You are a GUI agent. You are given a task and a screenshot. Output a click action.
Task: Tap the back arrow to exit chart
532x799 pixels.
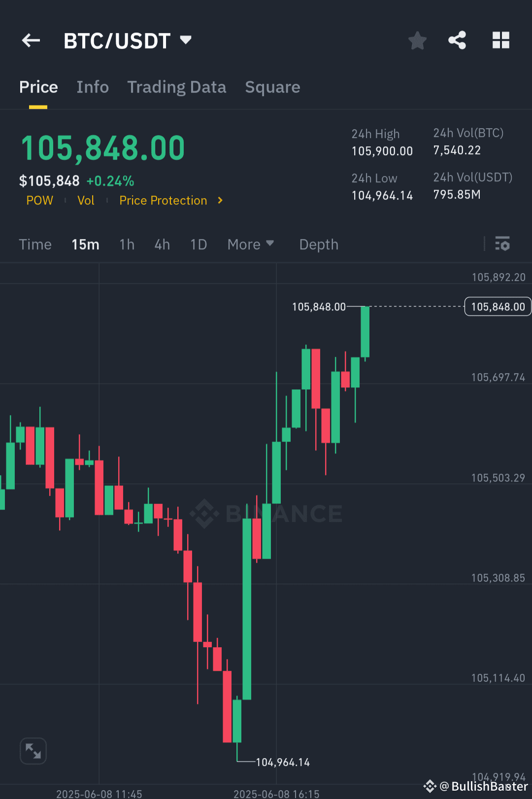coord(31,40)
